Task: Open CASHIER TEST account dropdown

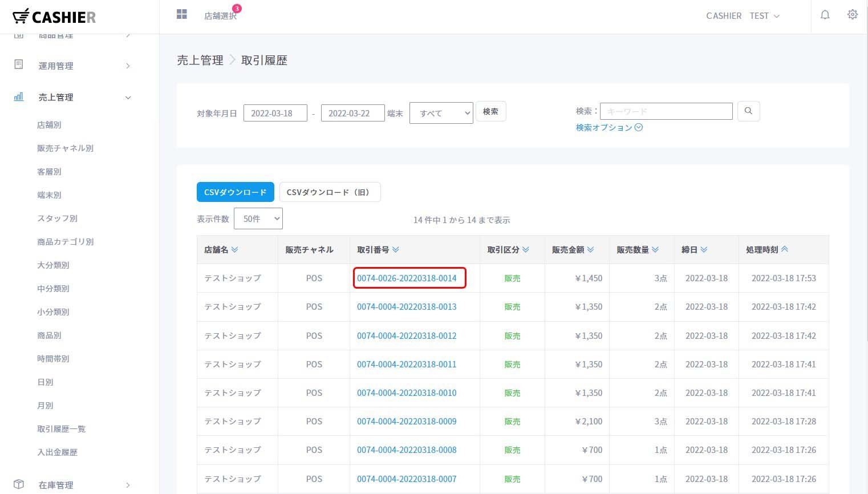Action: [743, 16]
